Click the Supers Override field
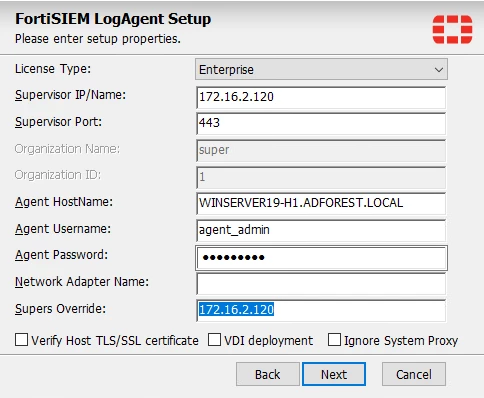The image size is (484, 398). (x=321, y=310)
